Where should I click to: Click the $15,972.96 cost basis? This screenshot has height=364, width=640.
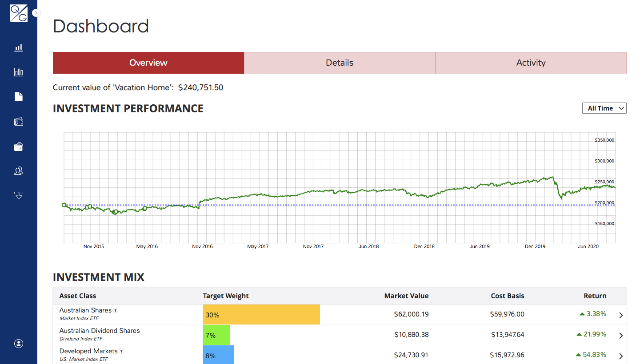(508, 355)
